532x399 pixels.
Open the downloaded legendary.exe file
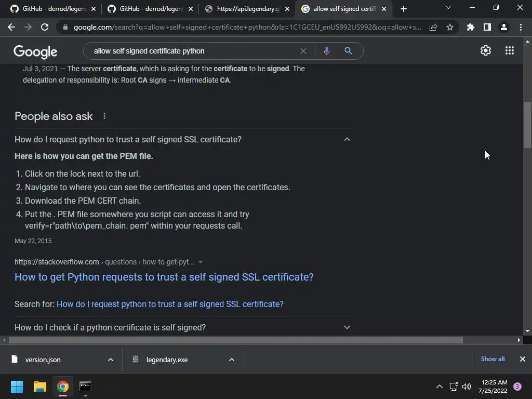coord(167,360)
